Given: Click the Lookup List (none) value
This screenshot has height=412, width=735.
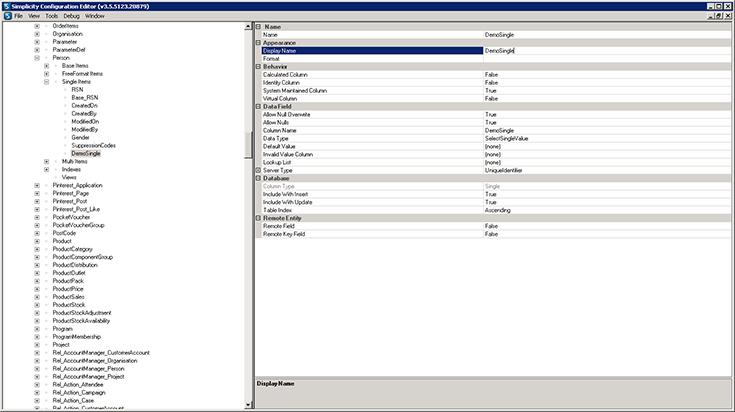Looking at the screenshot, I should click(493, 162).
